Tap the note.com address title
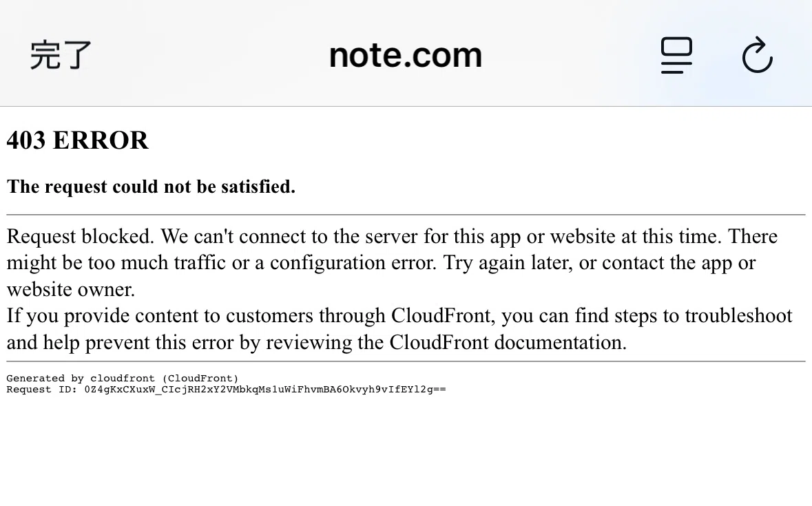Screen dimensions: 812x506 click(x=406, y=55)
